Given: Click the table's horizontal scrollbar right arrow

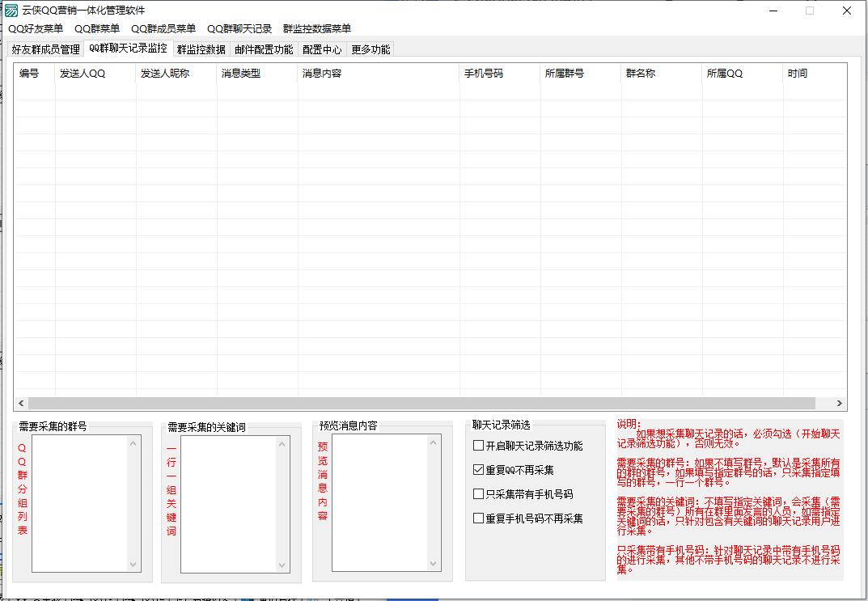Looking at the screenshot, I should (x=839, y=404).
